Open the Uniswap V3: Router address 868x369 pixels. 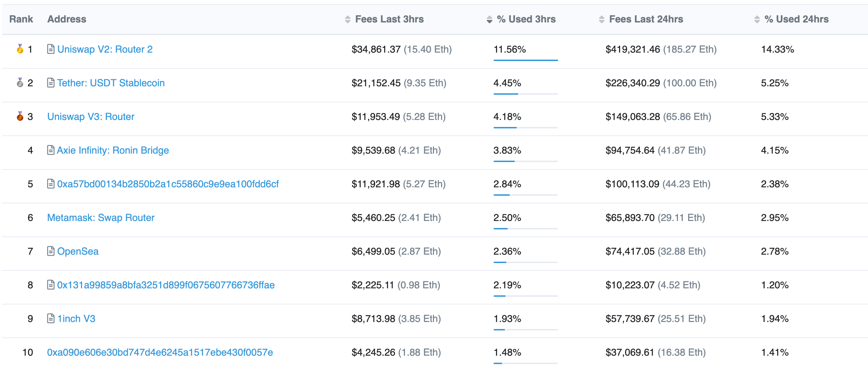[91, 116]
